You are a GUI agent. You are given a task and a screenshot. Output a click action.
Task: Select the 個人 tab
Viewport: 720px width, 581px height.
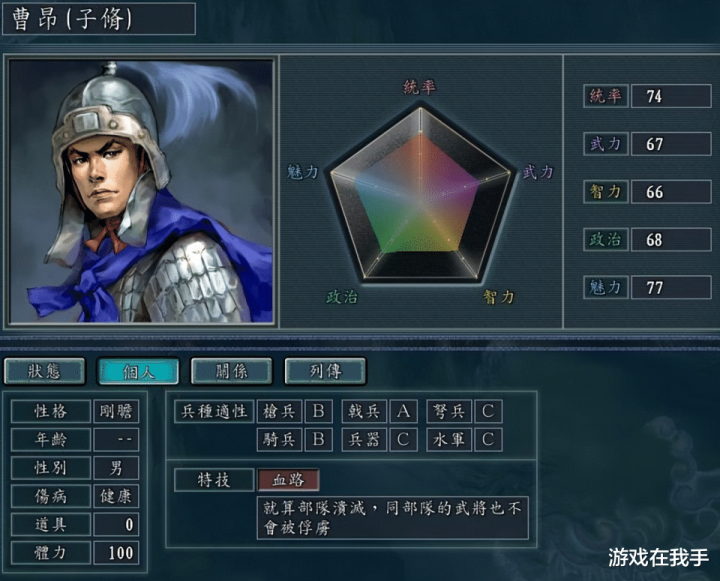tap(138, 371)
